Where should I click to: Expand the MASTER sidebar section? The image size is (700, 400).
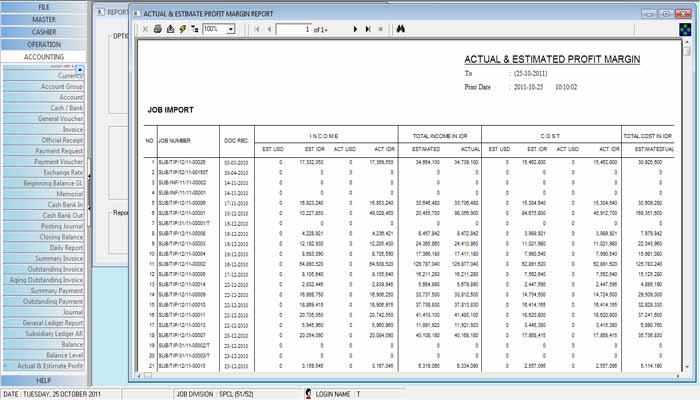[x=43, y=19]
